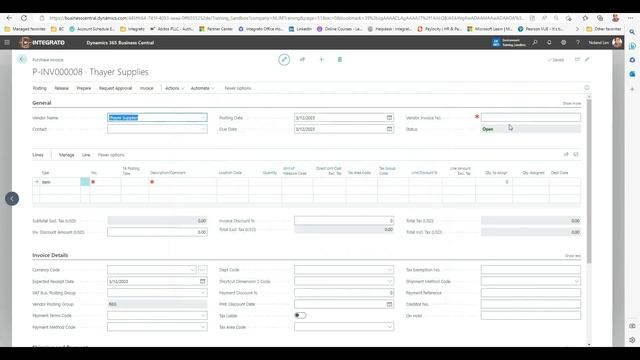The image size is (640, 360).
Task: Expand the page with the diagonal arrows icon
Action: [587, 60]
